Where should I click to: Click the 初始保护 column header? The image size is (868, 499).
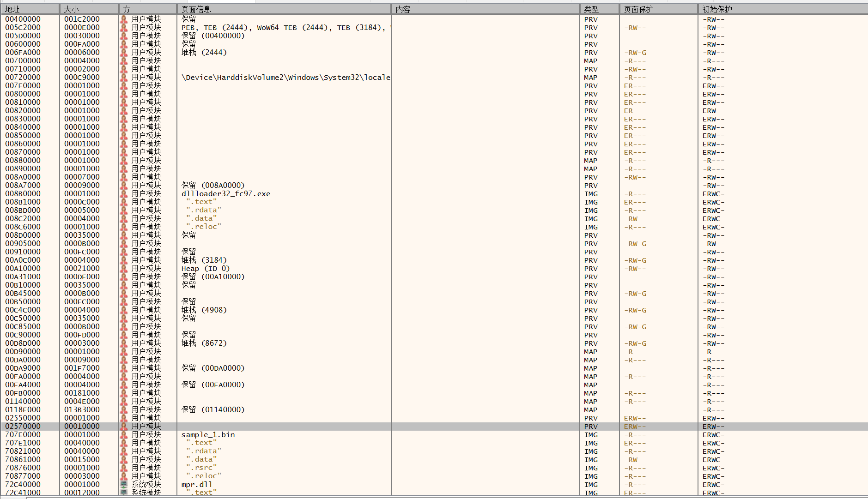coord(783,9)
